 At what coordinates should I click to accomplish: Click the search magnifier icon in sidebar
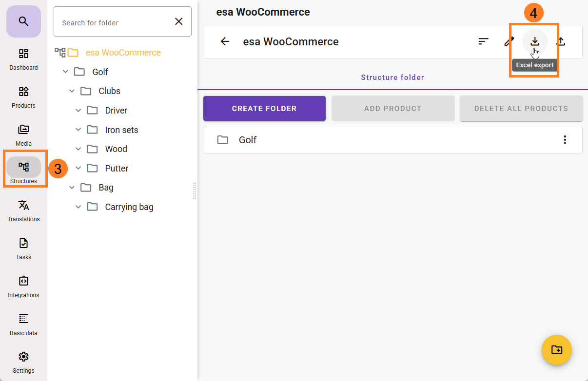(x=23, y=21)
